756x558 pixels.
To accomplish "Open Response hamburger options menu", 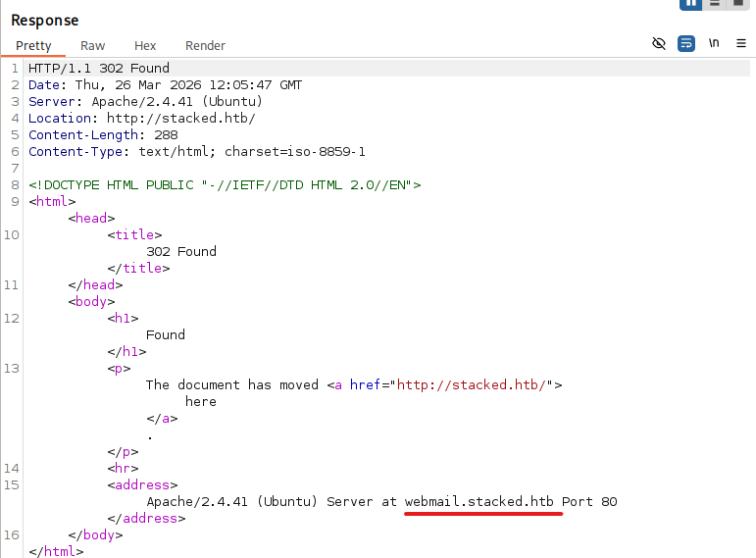I will click(741, 43).
